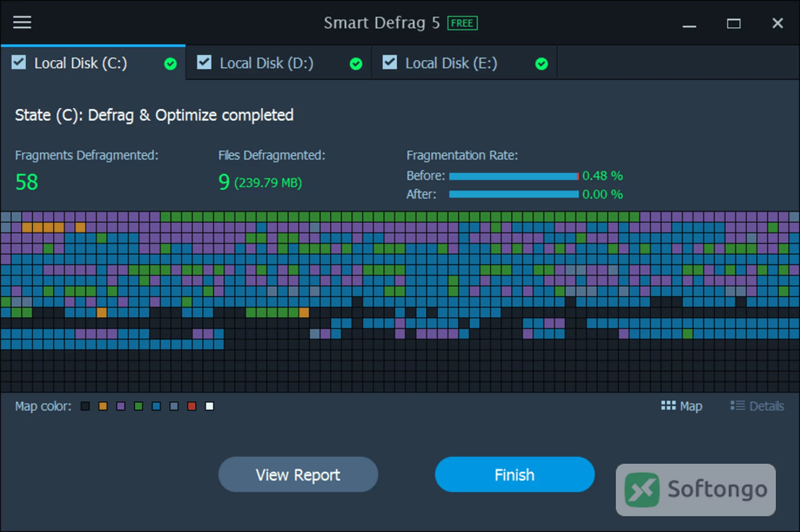
Task: Click the Details list icon
Action: (737, 405)
